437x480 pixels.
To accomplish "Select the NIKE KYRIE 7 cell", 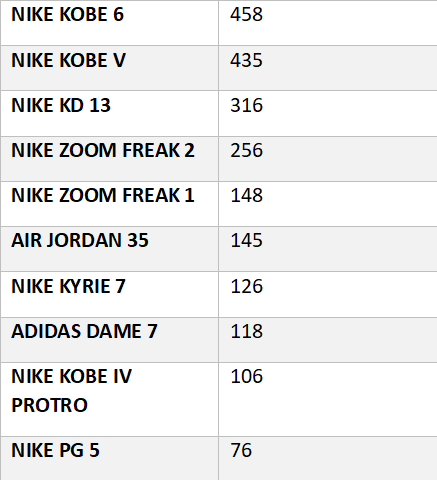I will tap(109, 294).
